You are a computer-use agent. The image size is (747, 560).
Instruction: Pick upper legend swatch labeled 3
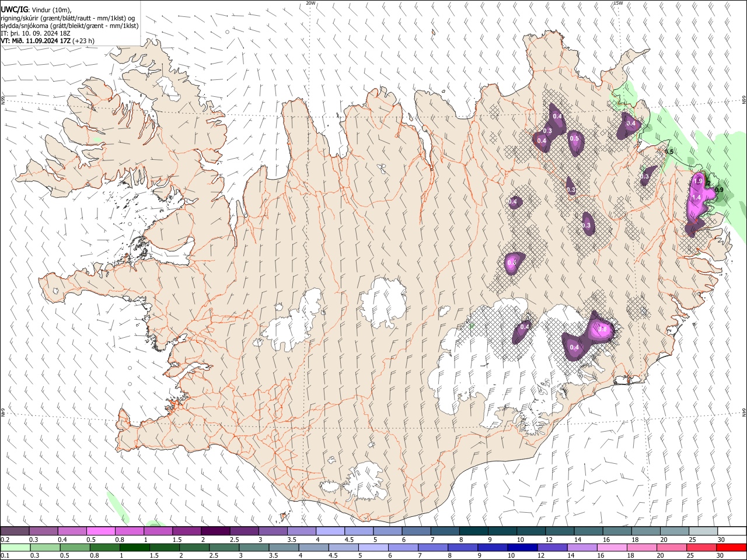[273, 531]
